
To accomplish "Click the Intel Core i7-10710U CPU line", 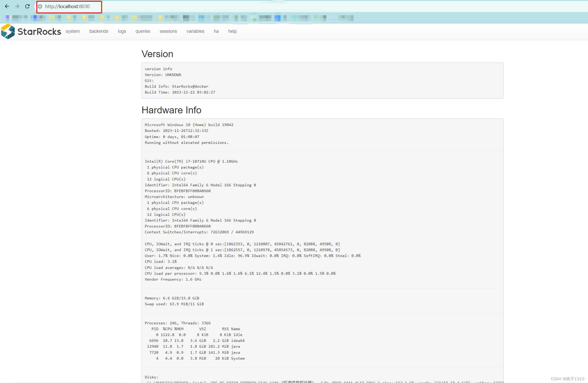I will (191, 161).
